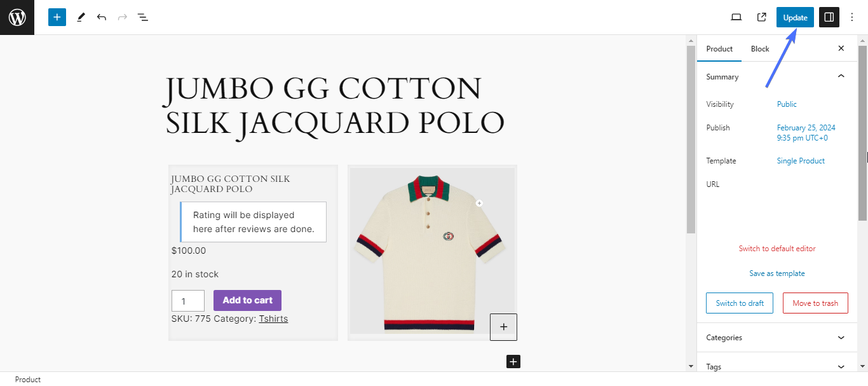Click the WordPress logo icon
This screenshot has width=868, height=386.
pyautogui.click(x=17, y=17)
